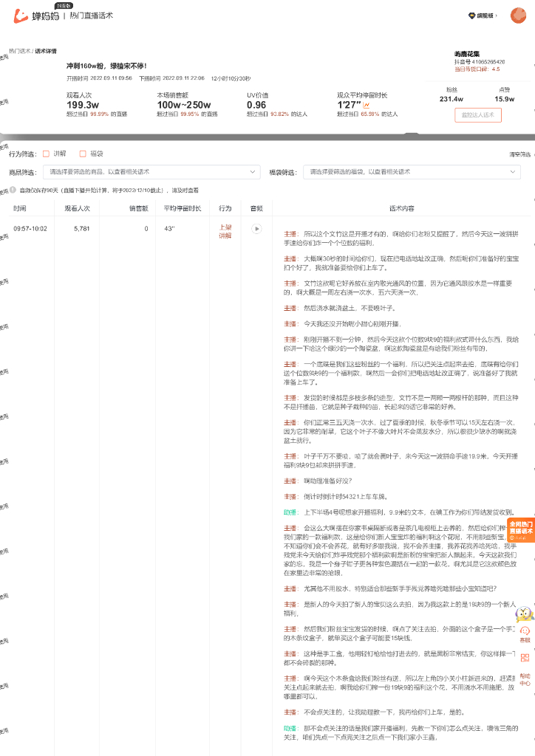Expand the 旗舰版 account menu arrow
Viewport: 535px width, 756px height.
[496, 16]
